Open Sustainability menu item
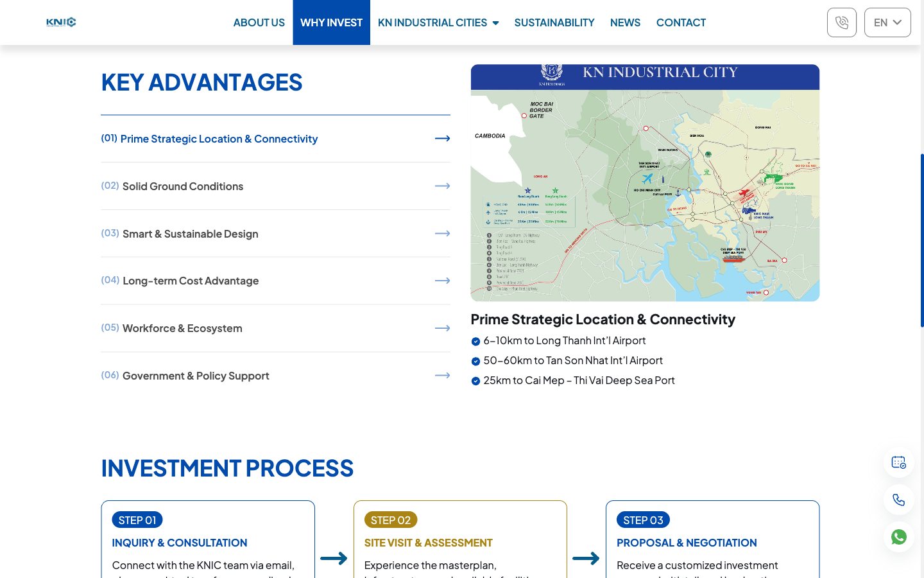The image size is (924, 578). tap(554, 22)
